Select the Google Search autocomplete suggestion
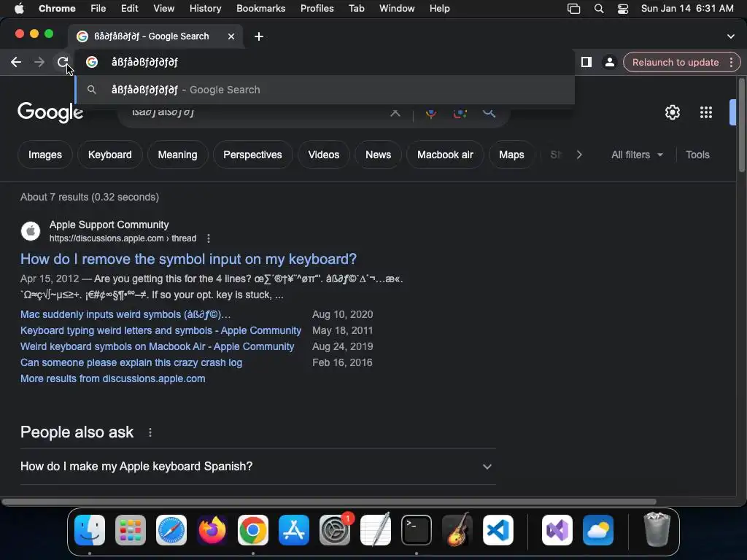 (325, 90)
